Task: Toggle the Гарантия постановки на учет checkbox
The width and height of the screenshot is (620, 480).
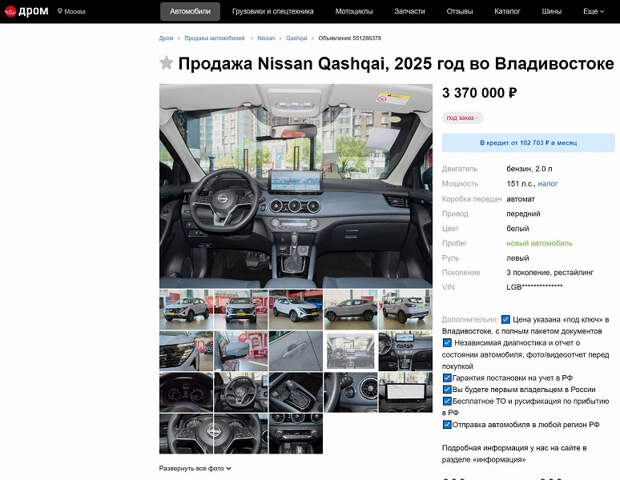Action: [x=447, y=378]
